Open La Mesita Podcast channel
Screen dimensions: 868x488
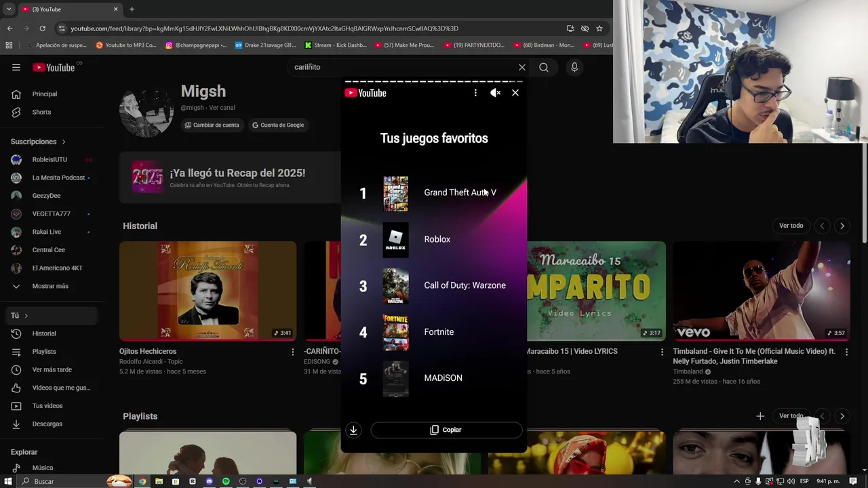coord(52,178)
